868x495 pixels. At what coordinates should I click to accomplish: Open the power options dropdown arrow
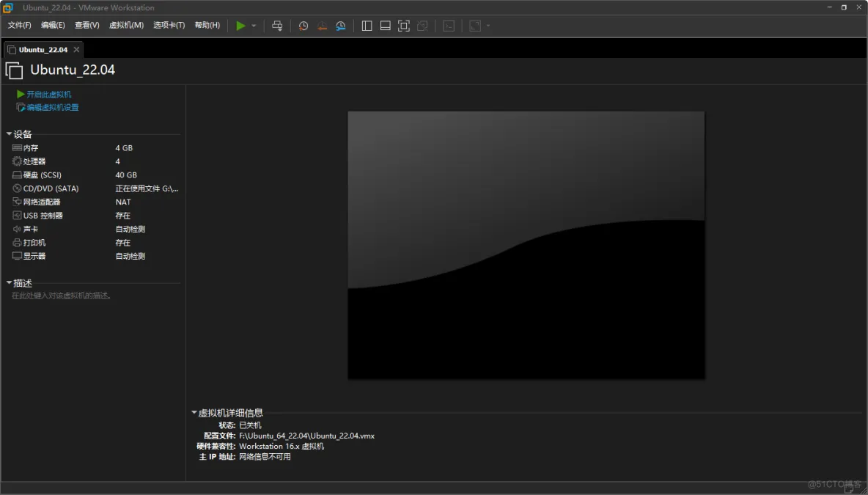tap(252, 26)
